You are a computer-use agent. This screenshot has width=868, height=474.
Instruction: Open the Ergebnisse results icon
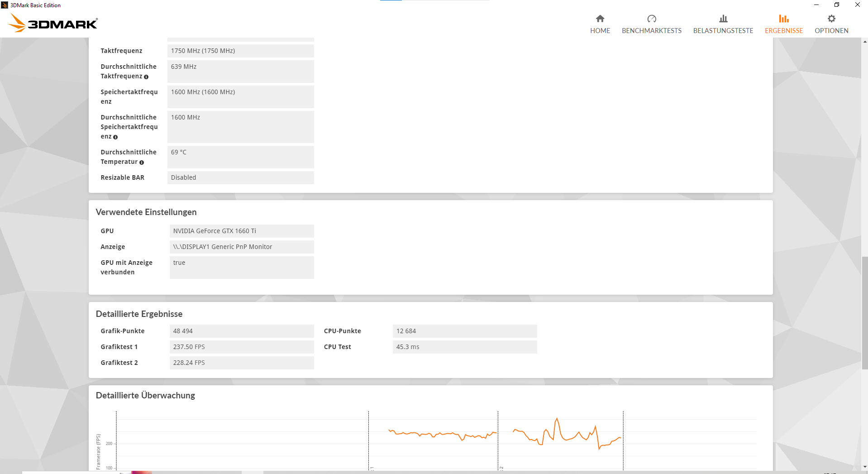pos(784,19)
